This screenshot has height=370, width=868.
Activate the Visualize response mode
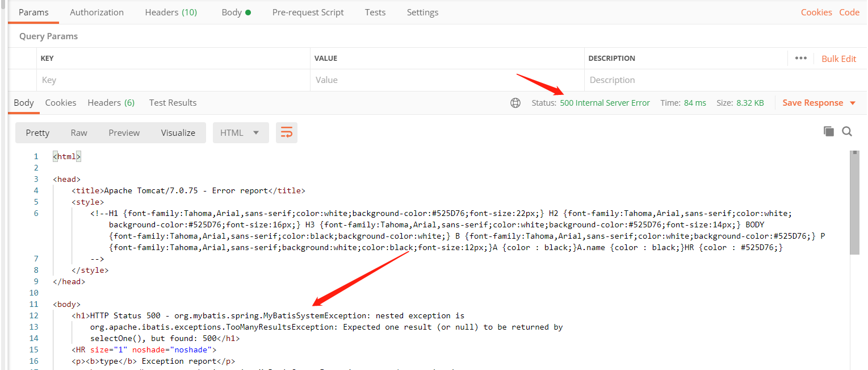[x=178, y=132]
